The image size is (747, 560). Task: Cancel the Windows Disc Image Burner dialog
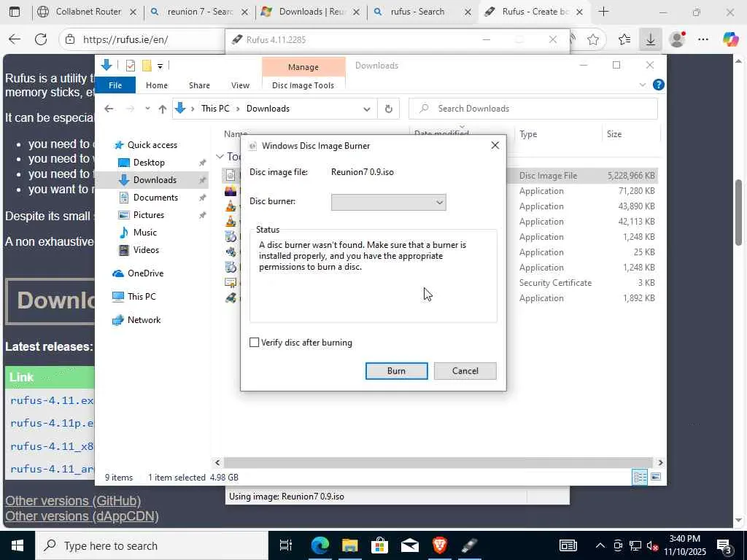click(465, 371)
